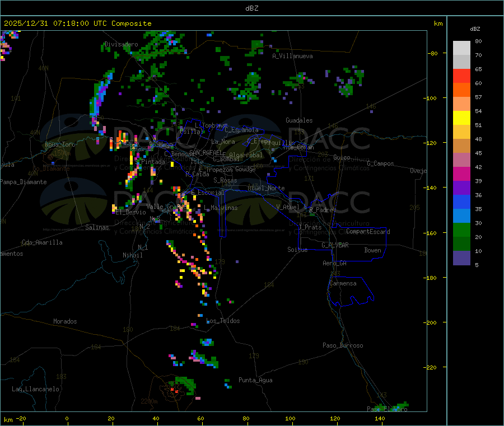This screenshot has width=504, height=426.
Task: Click the Morados map label
Action: 65,321
